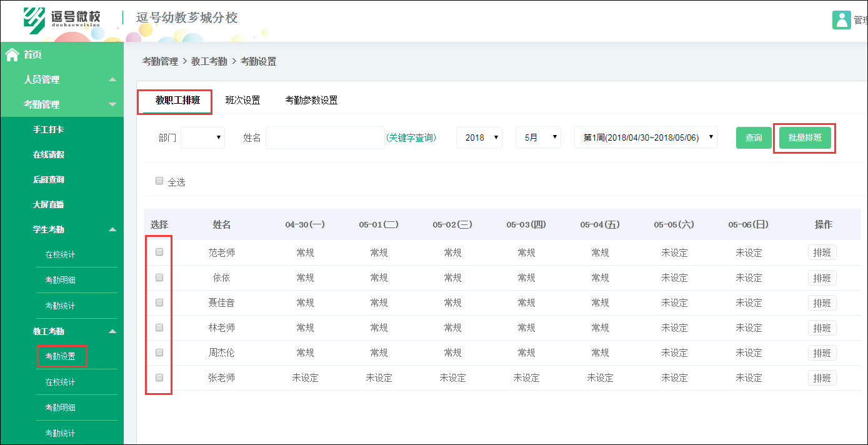Check the box next to 范老师
This screenshot has width=868, height=445.
pos(159,252)
